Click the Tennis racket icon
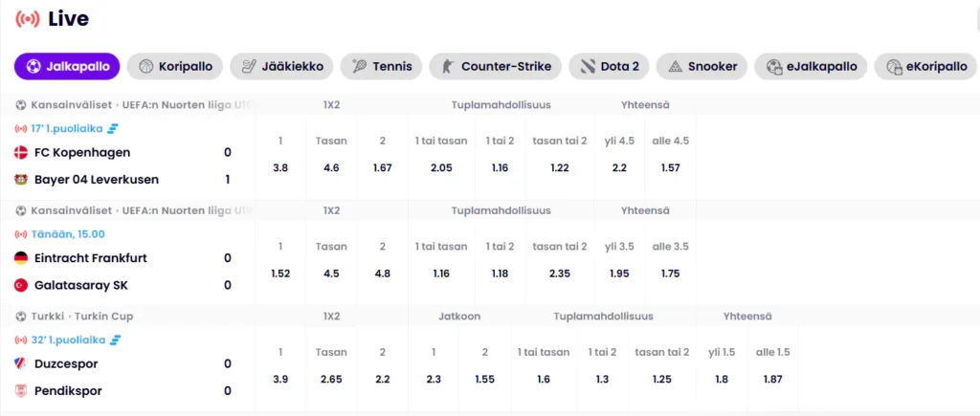The image size is (980, 416). tap(360, 66)
